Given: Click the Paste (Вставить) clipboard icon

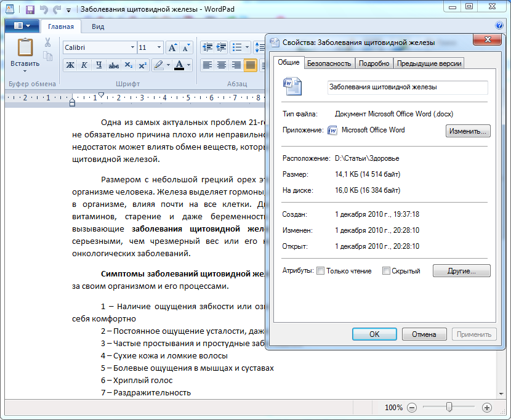Looking at the screenshot, I should click(x=25, y=48).
